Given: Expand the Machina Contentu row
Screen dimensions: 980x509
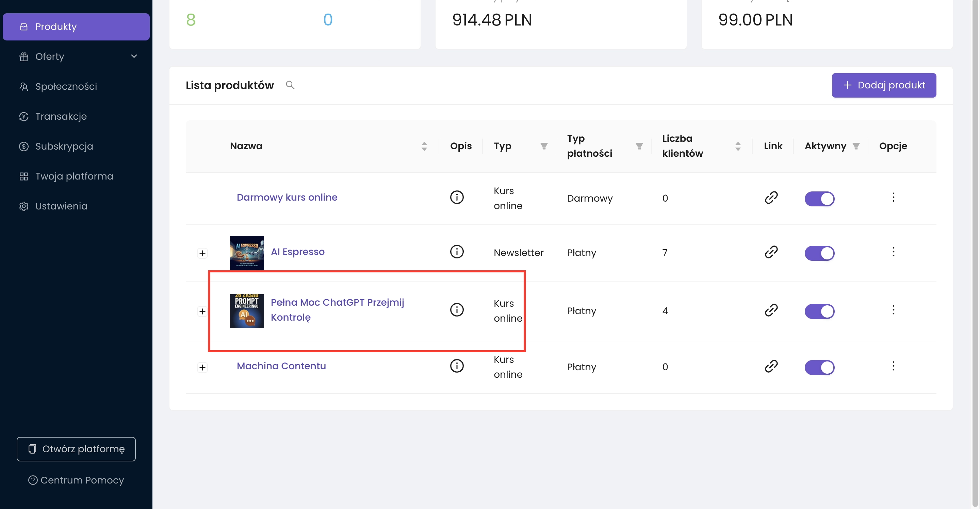Looking at the screenshot, I should tap(202, 368).
